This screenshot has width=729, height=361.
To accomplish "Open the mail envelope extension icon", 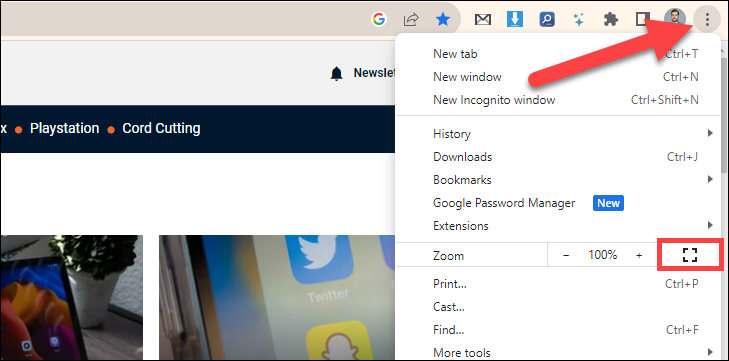I will coord(483,20).
